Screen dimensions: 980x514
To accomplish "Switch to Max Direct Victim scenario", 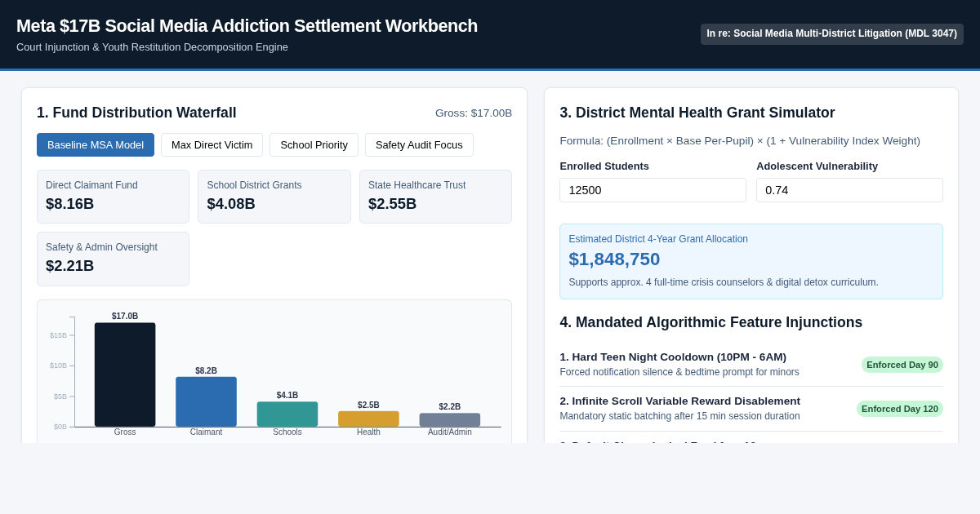I will click(212, 145).
